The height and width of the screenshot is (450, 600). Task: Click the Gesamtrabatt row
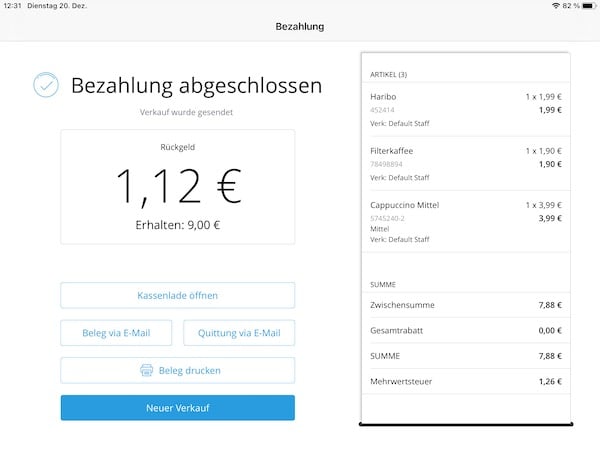coord(465,331)
